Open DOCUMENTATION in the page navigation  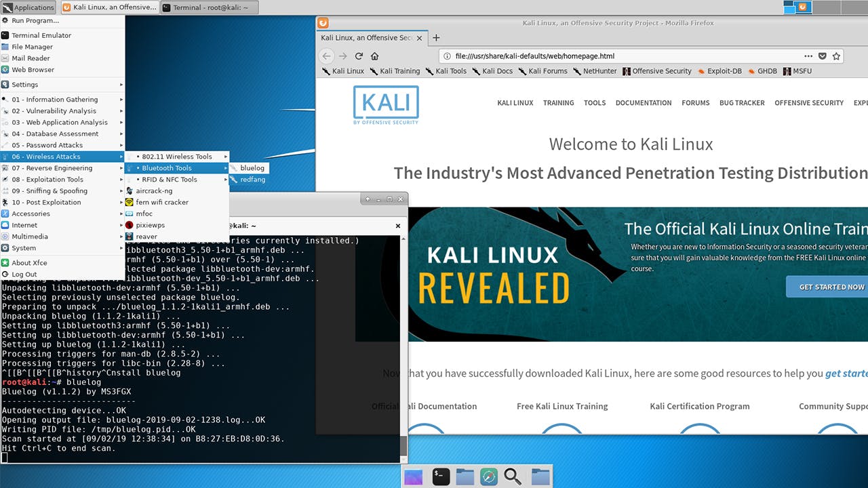tap(644, 103)
